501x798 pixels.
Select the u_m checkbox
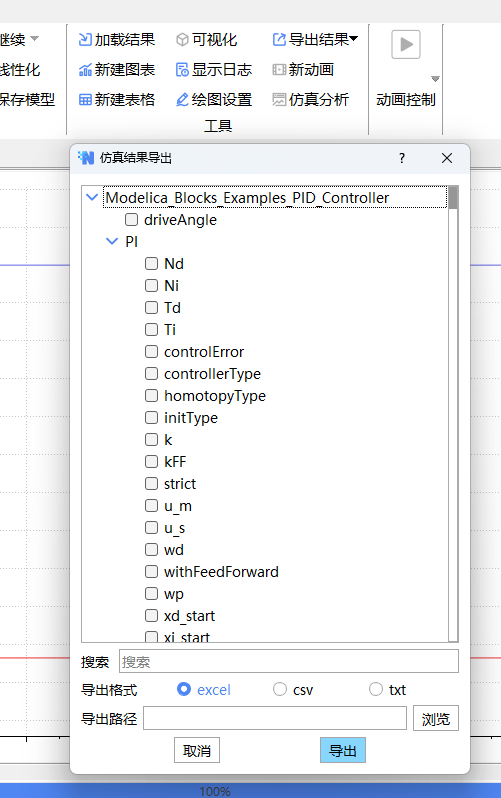pyautogui.click(x=151, y=505)
